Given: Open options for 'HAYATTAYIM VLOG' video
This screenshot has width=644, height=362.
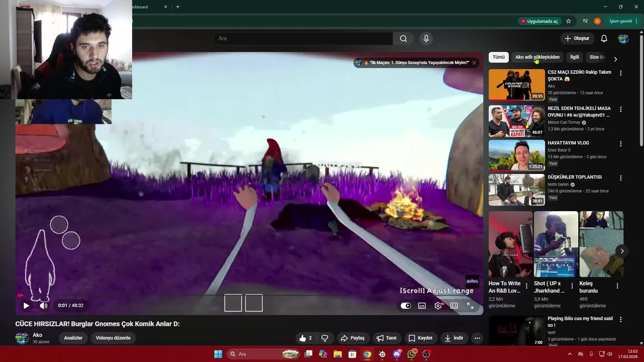Looking at the screenshot, I should [x=621, y=144].
